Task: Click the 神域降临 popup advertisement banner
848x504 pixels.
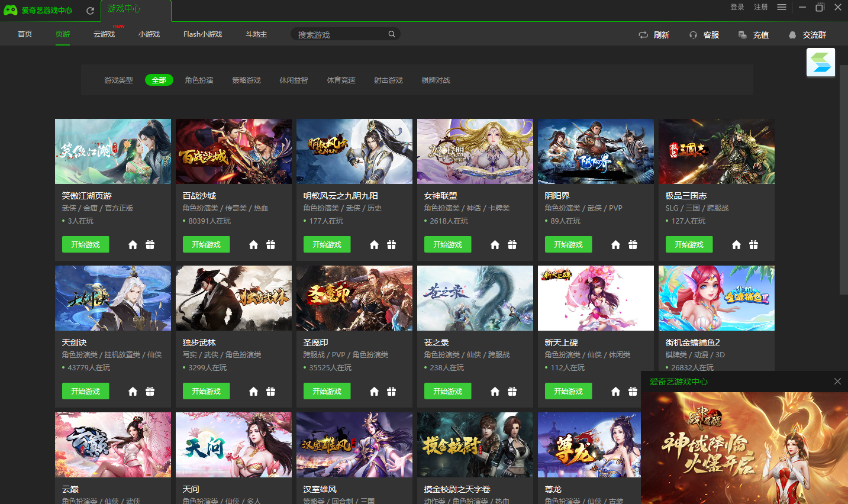Action: coord(744,448)
